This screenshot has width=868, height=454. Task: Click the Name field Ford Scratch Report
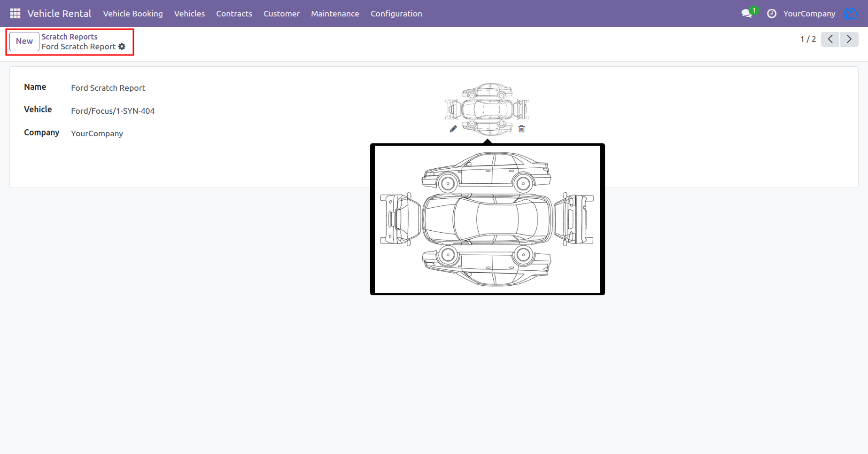(108, 88)
